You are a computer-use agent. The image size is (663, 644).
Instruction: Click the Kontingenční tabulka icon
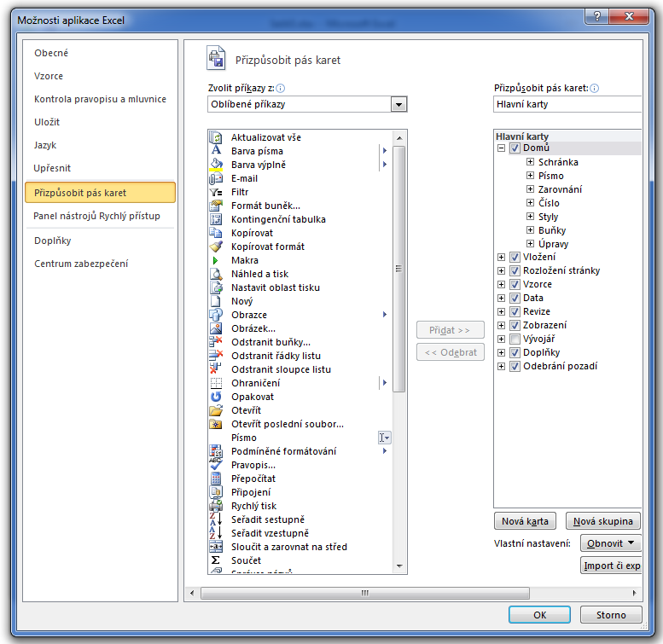click(216, 219)
